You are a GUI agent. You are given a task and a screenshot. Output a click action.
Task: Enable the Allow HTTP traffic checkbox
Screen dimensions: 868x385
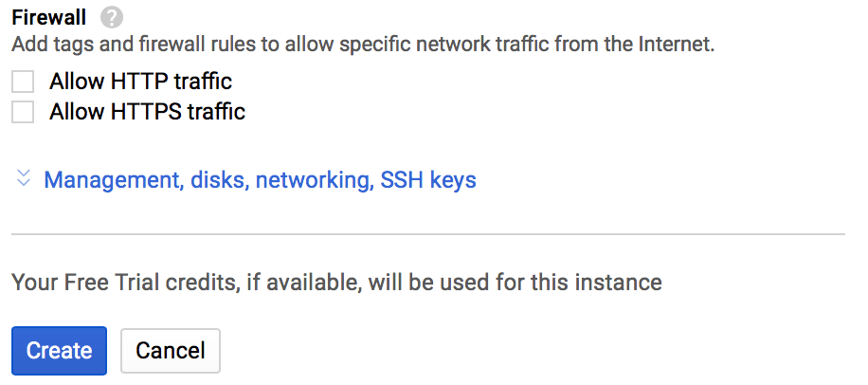tap(23, 82)
